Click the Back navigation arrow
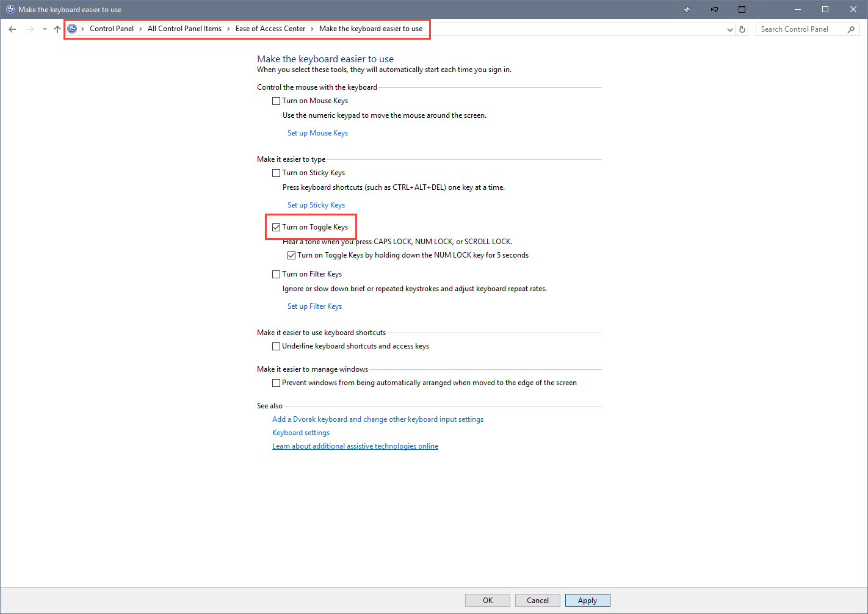868x614 pixels. 12,29
